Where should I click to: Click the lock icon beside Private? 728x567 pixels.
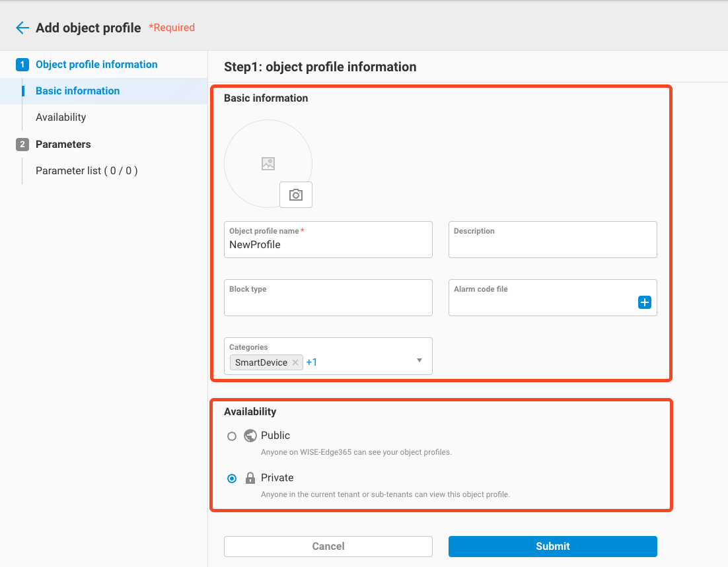pyautogui.click(x=250, y=478)
